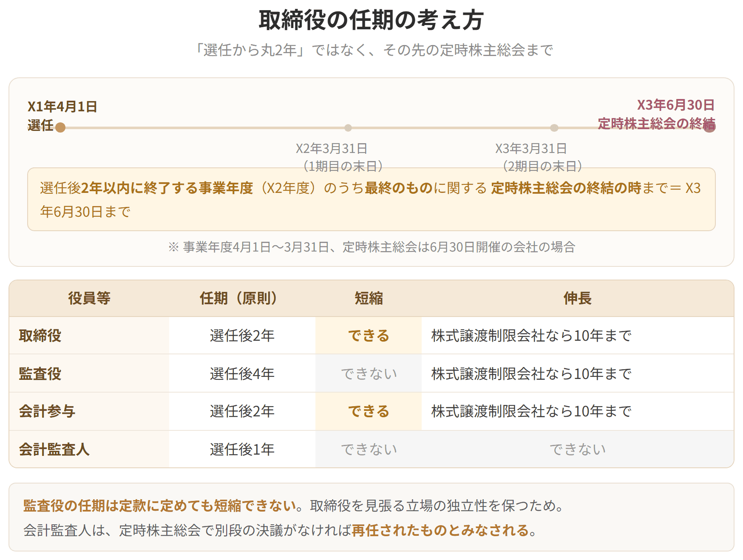This screenshot has width=743, height=560.
Task: Click できない in the 監査役 短縮 cell
Action: click(369, 374)
